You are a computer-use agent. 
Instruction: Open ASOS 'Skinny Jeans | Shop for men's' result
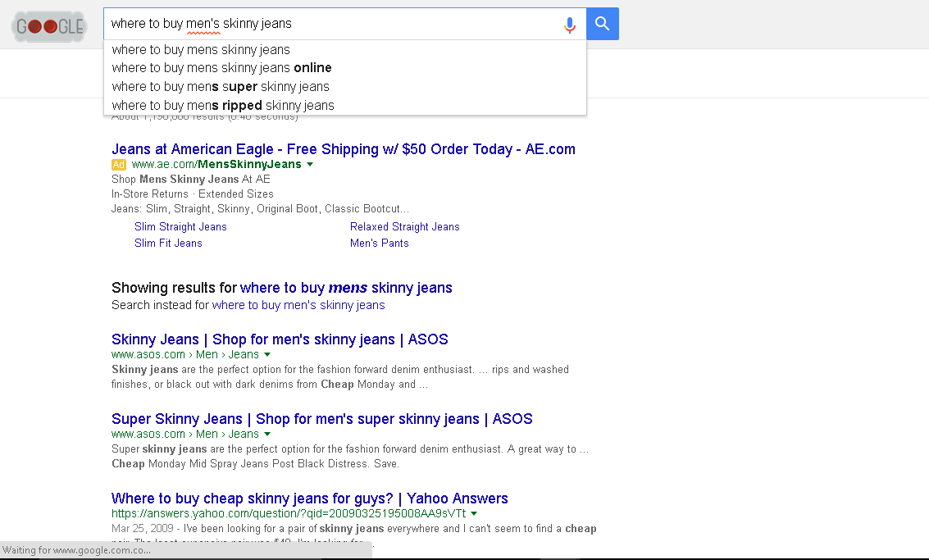(280, 339)
